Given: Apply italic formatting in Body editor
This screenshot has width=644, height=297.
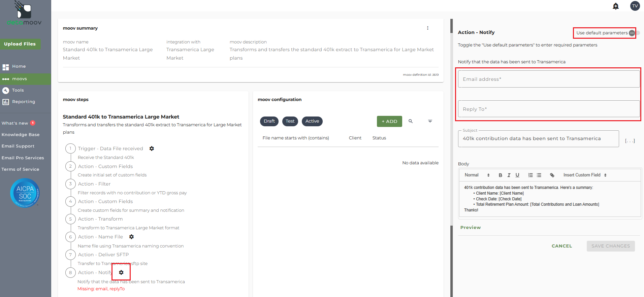Looking at the screenshot, I should point(509,175).
